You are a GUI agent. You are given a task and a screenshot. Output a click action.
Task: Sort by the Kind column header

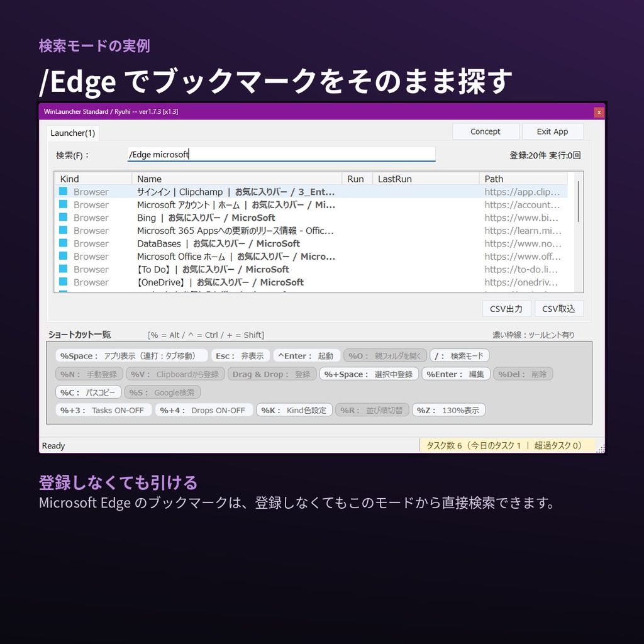(x=93, y=179)
